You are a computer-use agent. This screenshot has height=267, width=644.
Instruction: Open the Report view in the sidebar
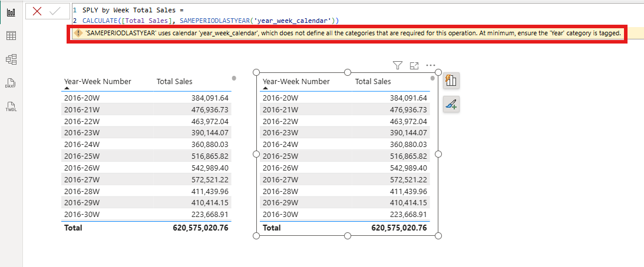coord(11,12)
